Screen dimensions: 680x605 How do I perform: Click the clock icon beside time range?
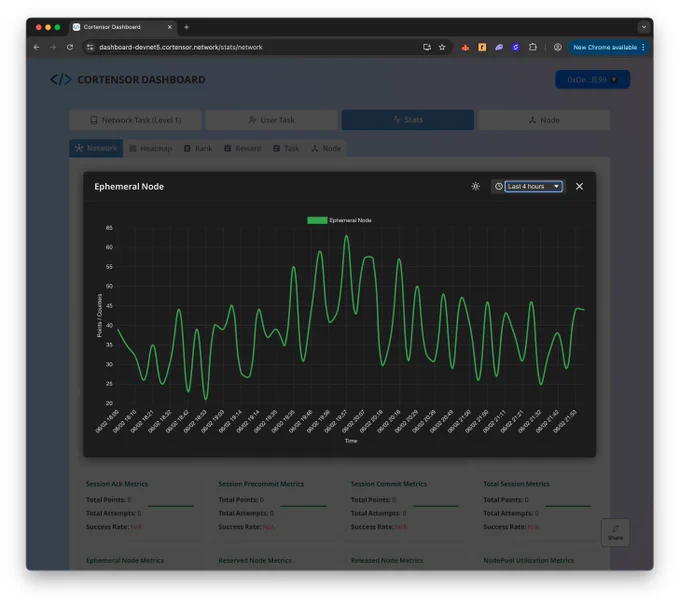point(499,186)
